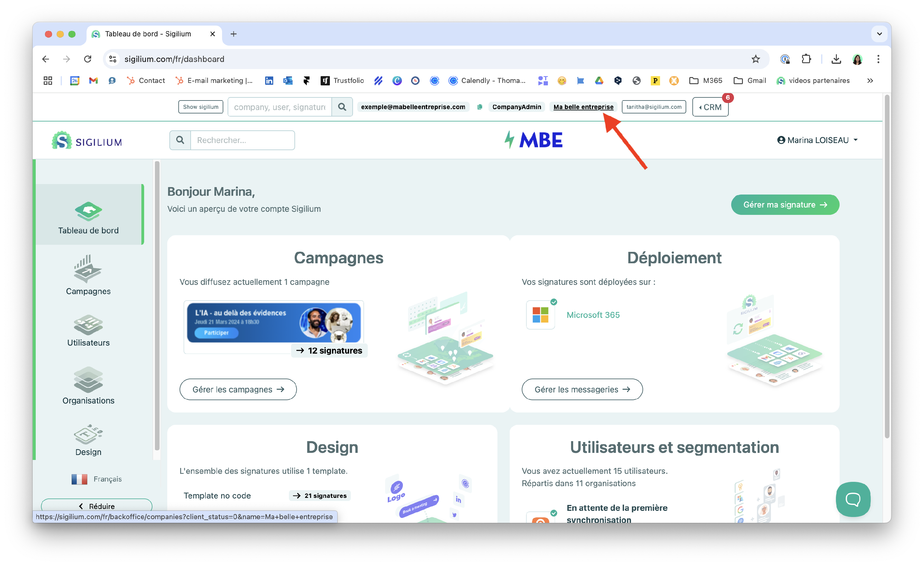Collapse sidebar with the Réduire button
Image resolution: width=924 pixels, height=566 pixels.
click(97, 506)
